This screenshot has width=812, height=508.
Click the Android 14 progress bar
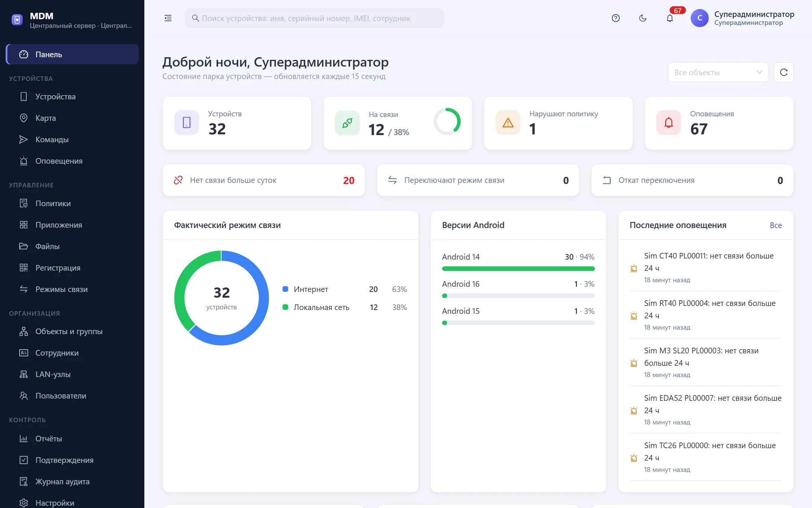518,269
